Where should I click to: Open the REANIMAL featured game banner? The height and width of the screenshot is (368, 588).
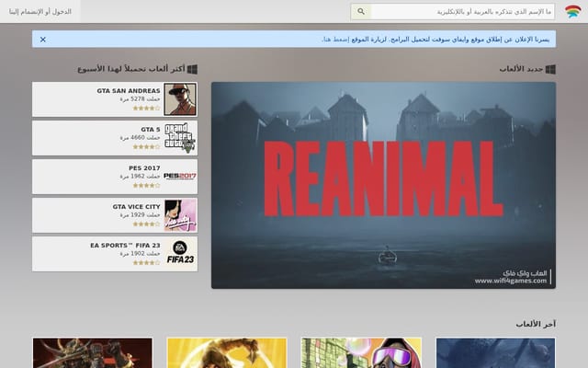tap(383, 185)
